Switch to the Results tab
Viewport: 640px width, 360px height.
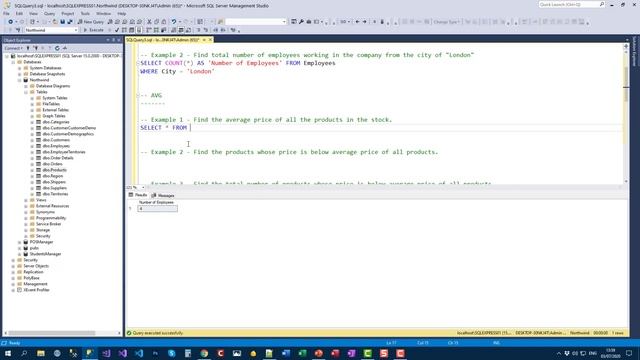(138, 195)
